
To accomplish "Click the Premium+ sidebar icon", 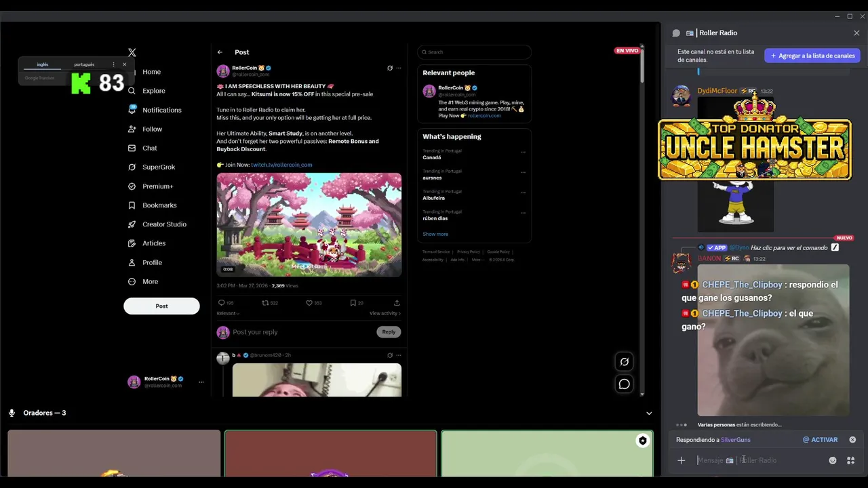I will [x=132, y=186].
